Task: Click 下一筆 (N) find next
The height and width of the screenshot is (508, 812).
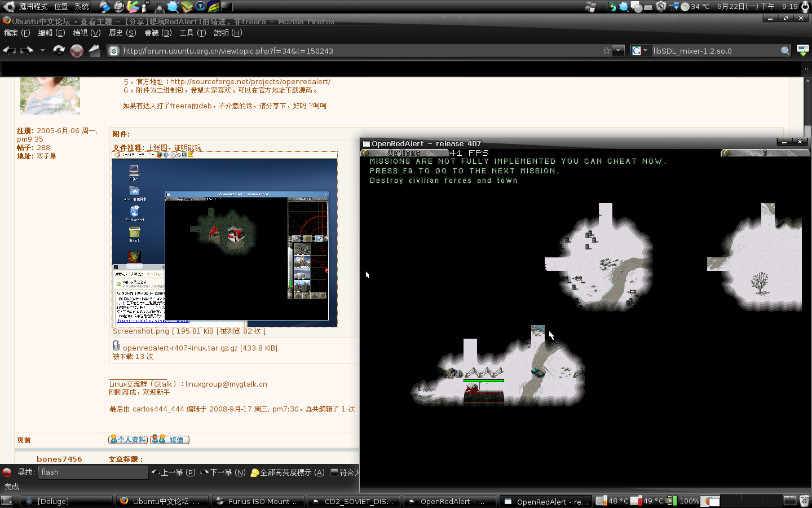Action: pos(223,472)
